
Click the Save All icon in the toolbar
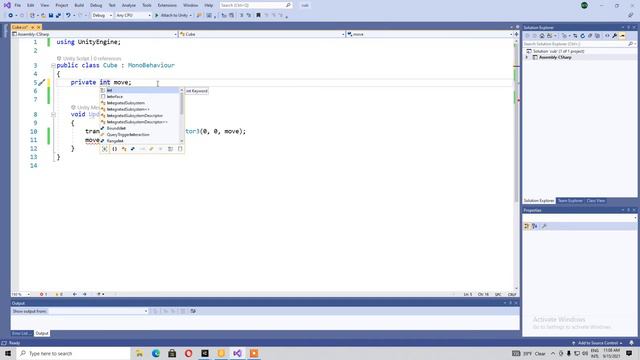(58, 15)
